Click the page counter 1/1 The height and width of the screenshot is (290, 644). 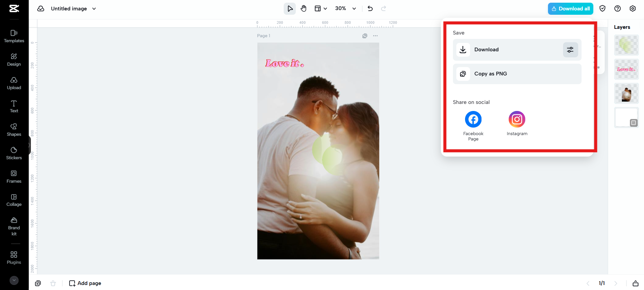(x=602, y=283)
